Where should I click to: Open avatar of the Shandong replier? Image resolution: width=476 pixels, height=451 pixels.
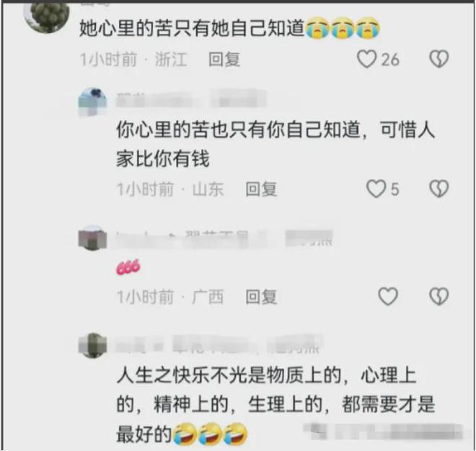92,102
